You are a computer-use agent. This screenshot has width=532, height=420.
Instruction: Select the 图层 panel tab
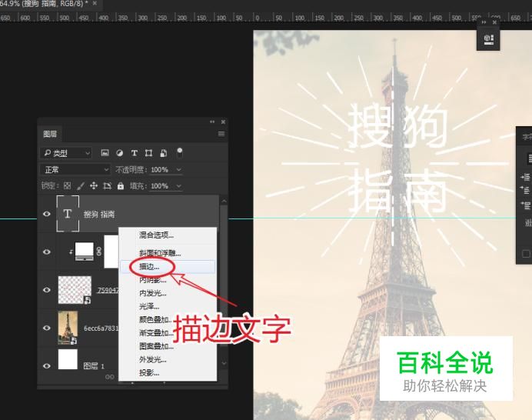50,134
